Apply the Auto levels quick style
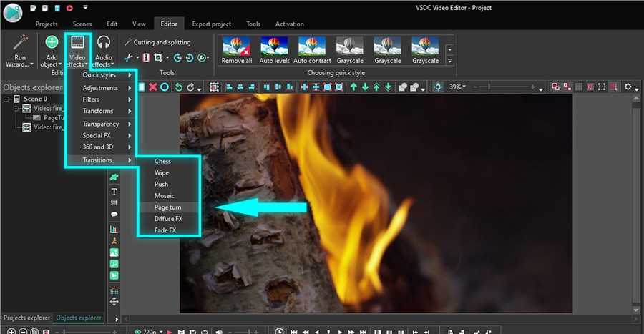The height and width of the screenshot is (334, 644). point(275,50)
